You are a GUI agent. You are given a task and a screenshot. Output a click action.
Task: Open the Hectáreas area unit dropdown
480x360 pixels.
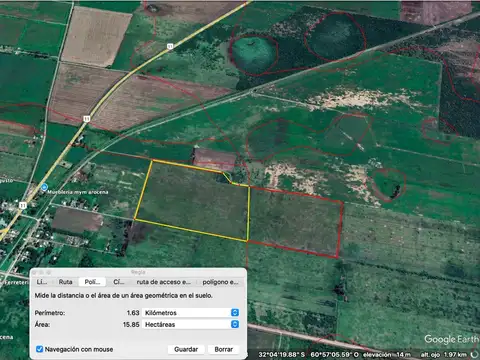pyautogui.click(x=191, y=324)
